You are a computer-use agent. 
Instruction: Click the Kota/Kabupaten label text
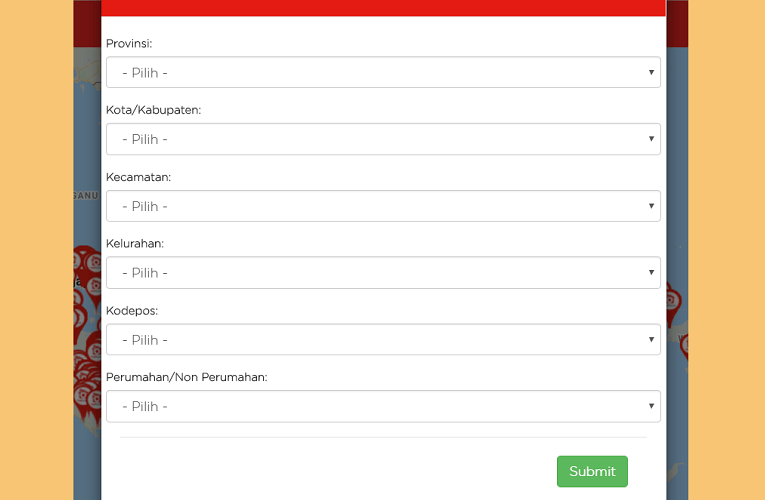click(x=153, y=110)
